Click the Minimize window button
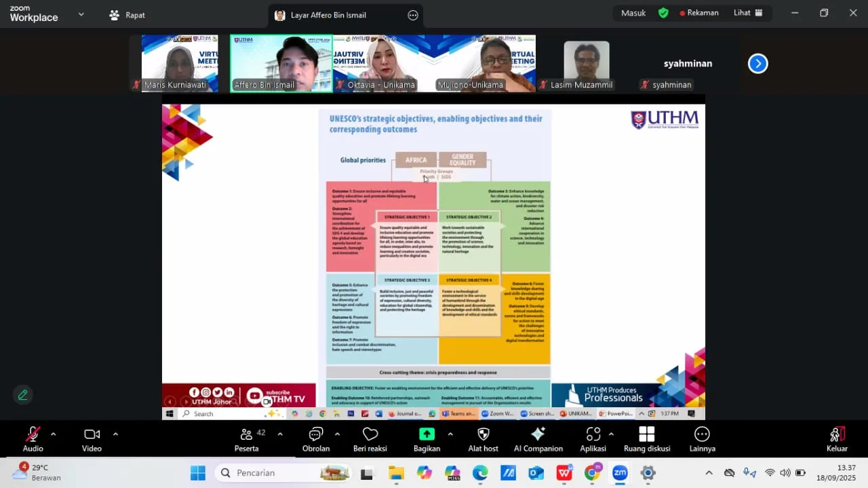The height and width of the screenshot is (488, 868). point(795,13)
